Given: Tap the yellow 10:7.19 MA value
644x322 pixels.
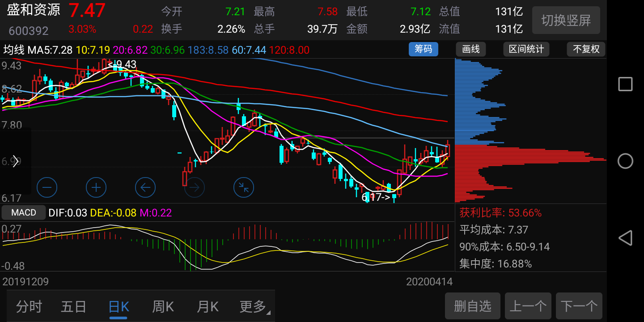Looking at the screenshot, I should pyautogui.click(x=93, y=50).
